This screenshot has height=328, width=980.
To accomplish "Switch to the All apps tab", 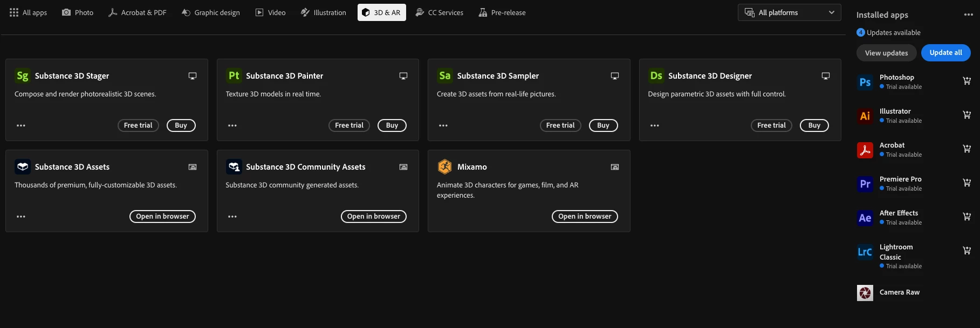I will (x=29, y=12).
